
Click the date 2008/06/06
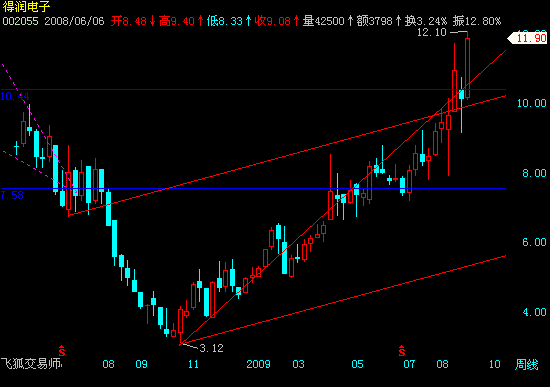click(74, 21)
